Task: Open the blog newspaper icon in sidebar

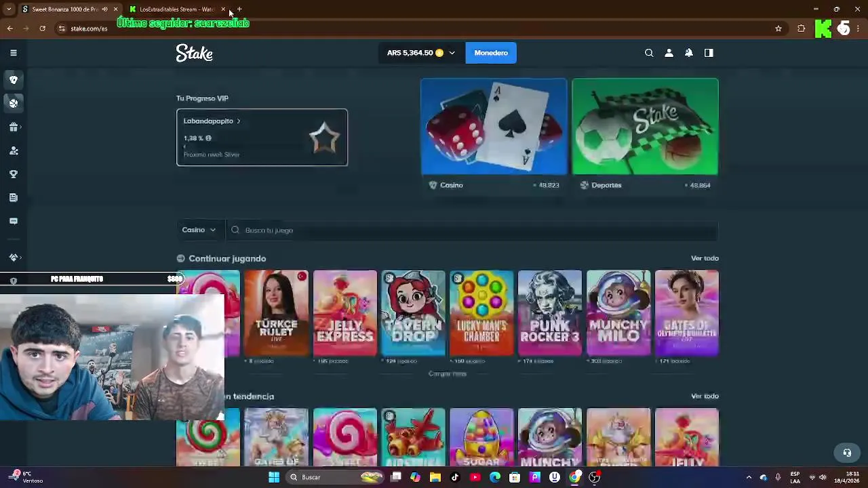Action: coord(13,198)
